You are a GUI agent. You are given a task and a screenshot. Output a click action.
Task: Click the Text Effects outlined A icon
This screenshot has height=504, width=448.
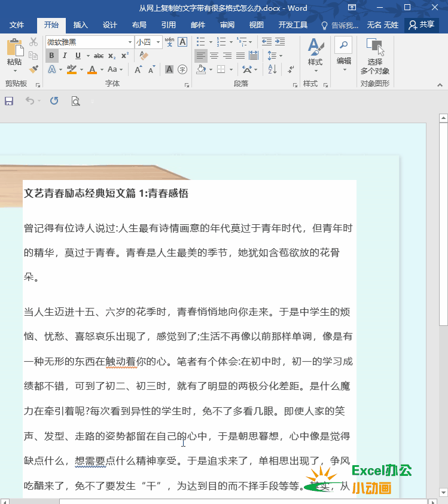pos(52,69)
